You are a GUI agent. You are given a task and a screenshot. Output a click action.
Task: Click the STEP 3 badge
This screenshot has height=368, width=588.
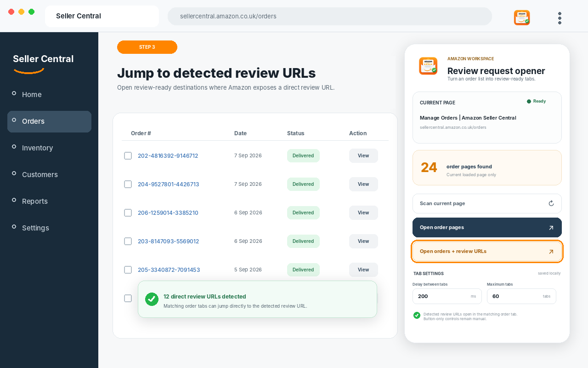147,47
